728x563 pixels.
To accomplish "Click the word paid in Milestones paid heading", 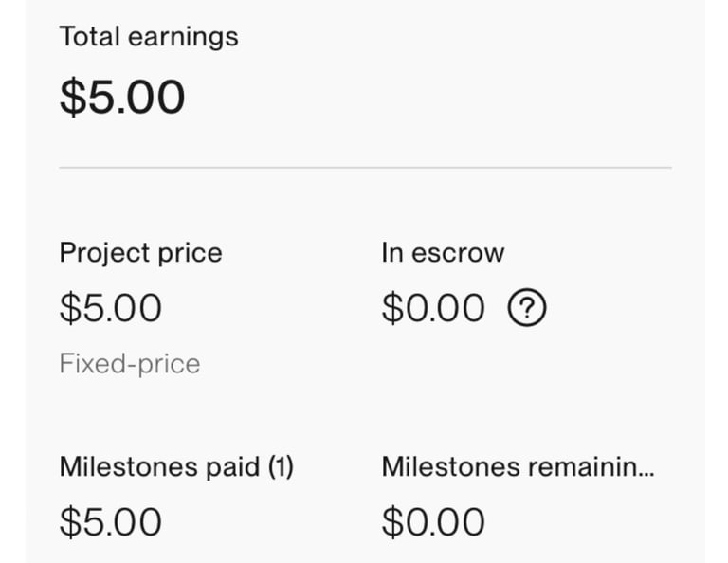I will pos(232,467).
